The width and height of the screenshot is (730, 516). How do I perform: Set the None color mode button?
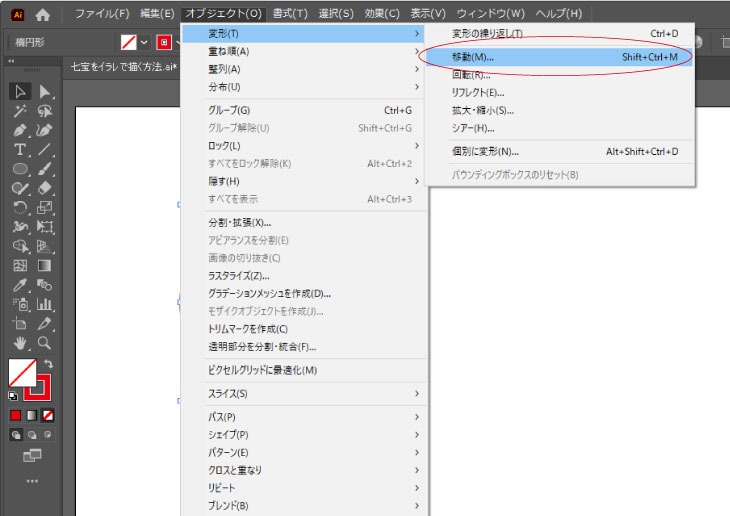click(48, 415)
